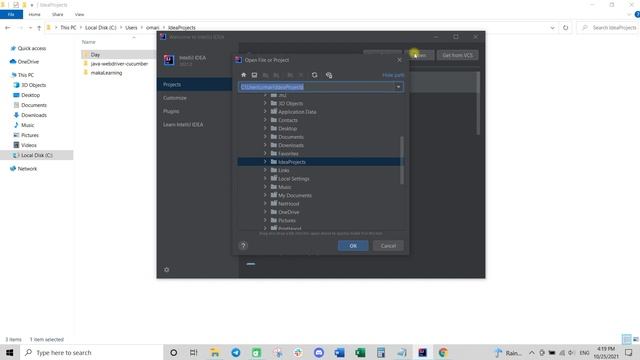The image size is (640, 360).
Task: Click the taskbar search box
Action: pyautogui.click(x=92, y=353)
